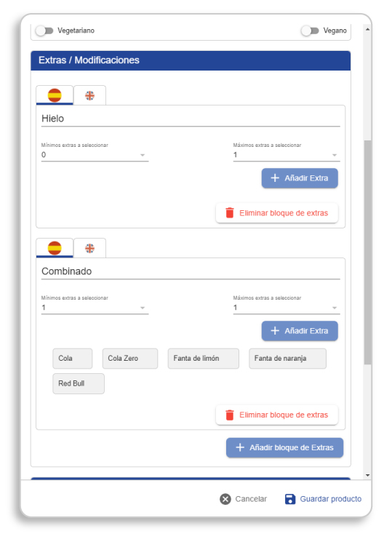
Task: Click the Guardar producto button
Action: pyautogui.click(x=324, y=499)
